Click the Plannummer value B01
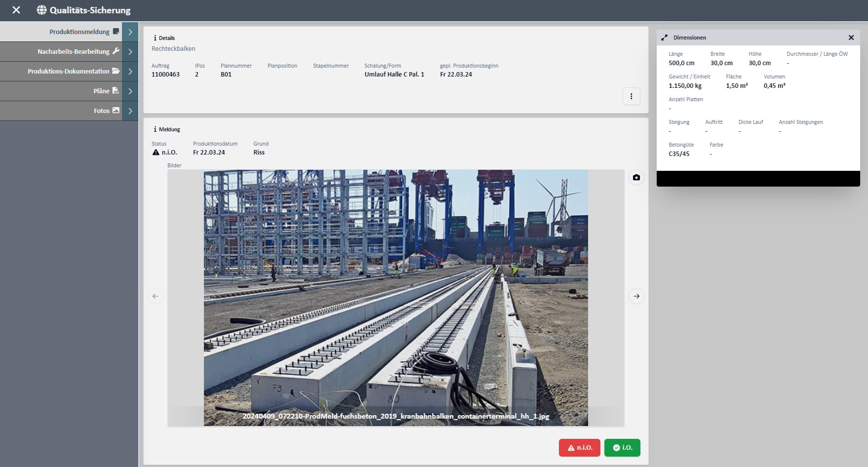Viewport: 868px width, 467px height. tap(226, 75)
